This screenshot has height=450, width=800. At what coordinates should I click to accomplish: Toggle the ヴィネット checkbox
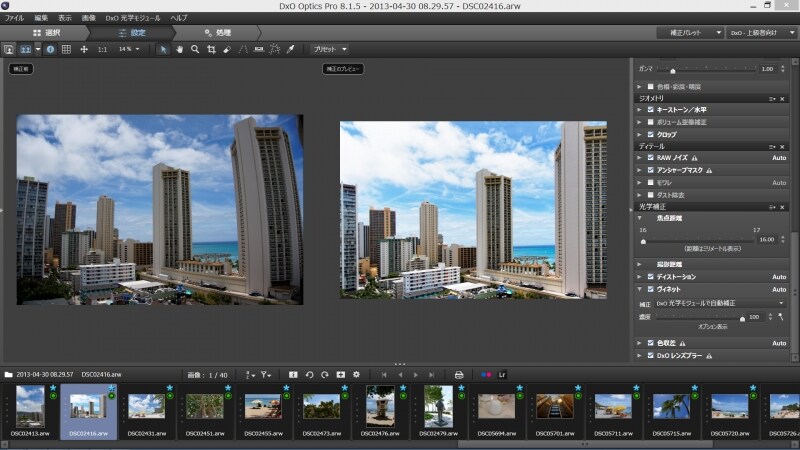[651, 289]
